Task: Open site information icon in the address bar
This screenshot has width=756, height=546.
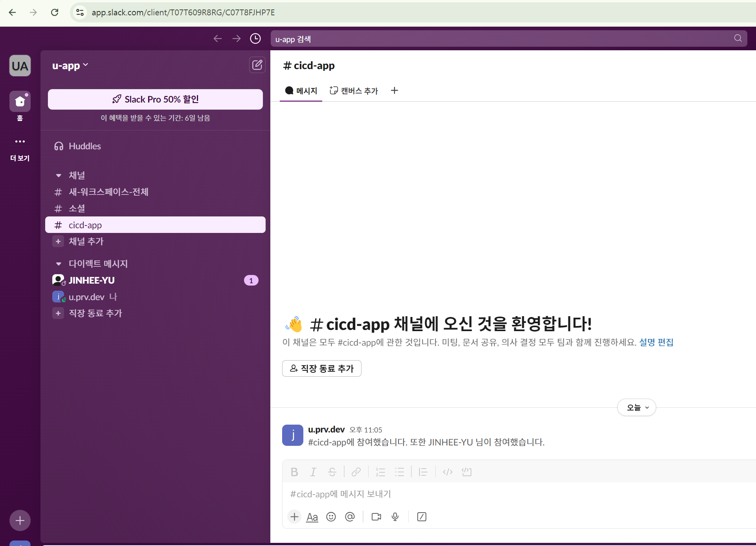Action: 80,13
